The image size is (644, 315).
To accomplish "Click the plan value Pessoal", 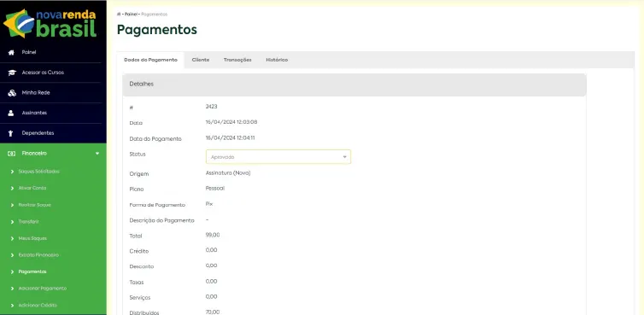I will (x=215, y=189).
